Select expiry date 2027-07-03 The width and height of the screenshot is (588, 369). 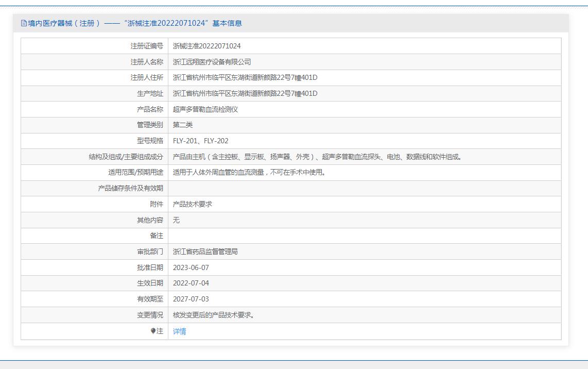(191, 299)
